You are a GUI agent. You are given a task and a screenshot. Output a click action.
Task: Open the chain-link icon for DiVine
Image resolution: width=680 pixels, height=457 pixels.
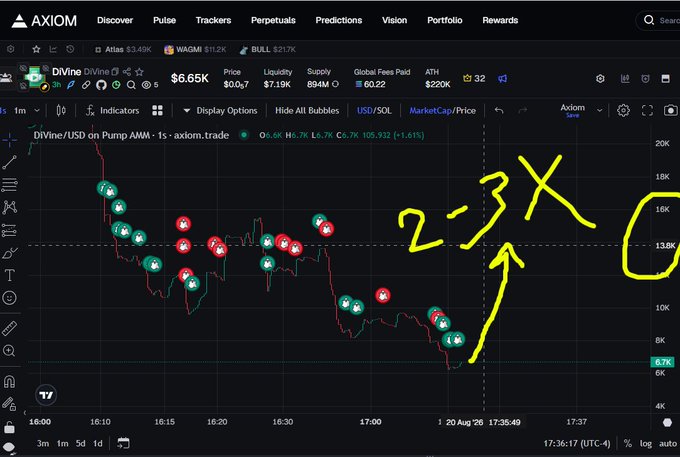(86, 85)
